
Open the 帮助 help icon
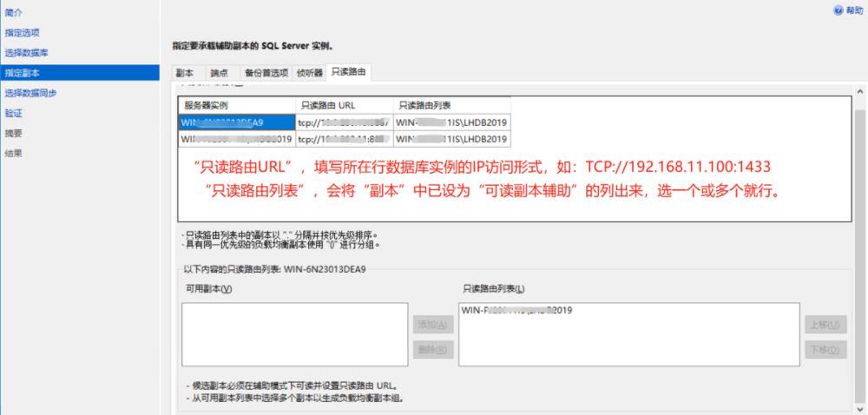tap(838, 10)
